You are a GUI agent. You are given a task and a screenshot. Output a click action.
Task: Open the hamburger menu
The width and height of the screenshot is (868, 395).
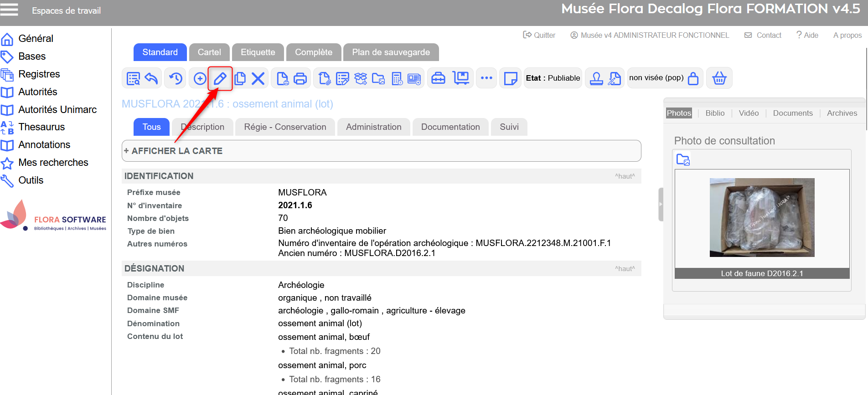pos(9,10)
